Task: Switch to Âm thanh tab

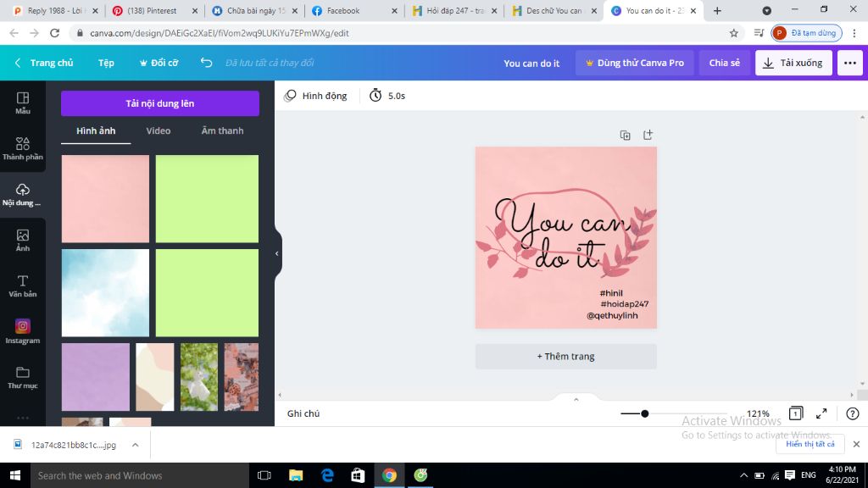Action: pyautogui.click(x=222, y=131)
